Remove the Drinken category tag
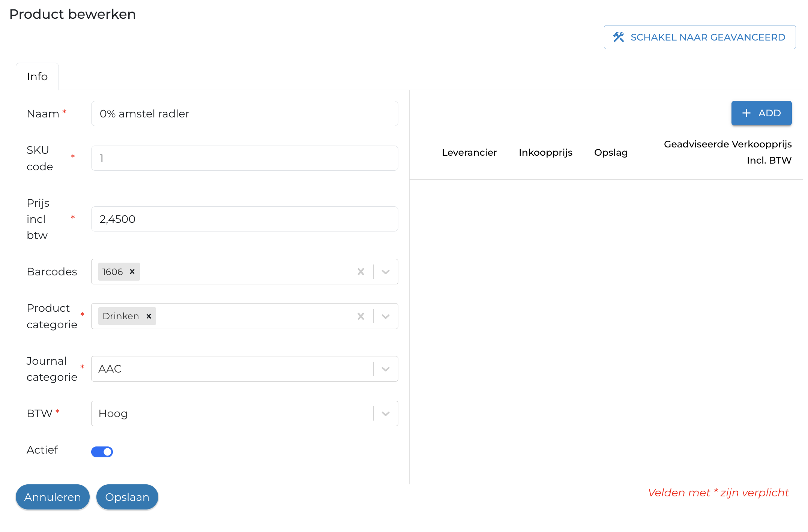 click(x=149, y=316)
